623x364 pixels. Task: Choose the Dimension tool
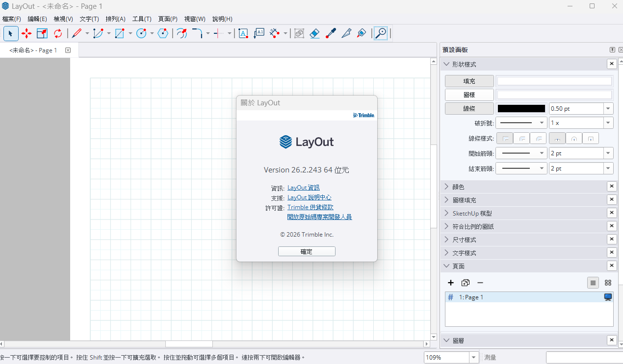(x=275, y=33)
